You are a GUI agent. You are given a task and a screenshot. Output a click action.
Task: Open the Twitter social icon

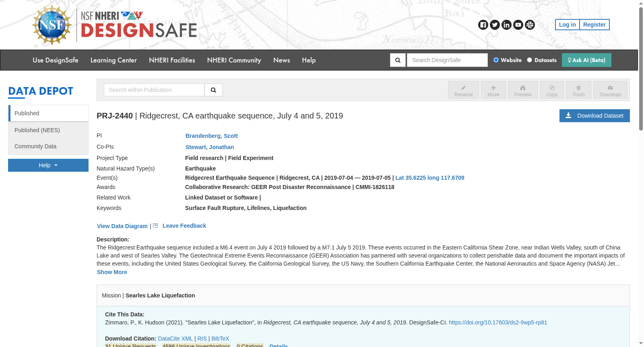[x=495, y=25]
